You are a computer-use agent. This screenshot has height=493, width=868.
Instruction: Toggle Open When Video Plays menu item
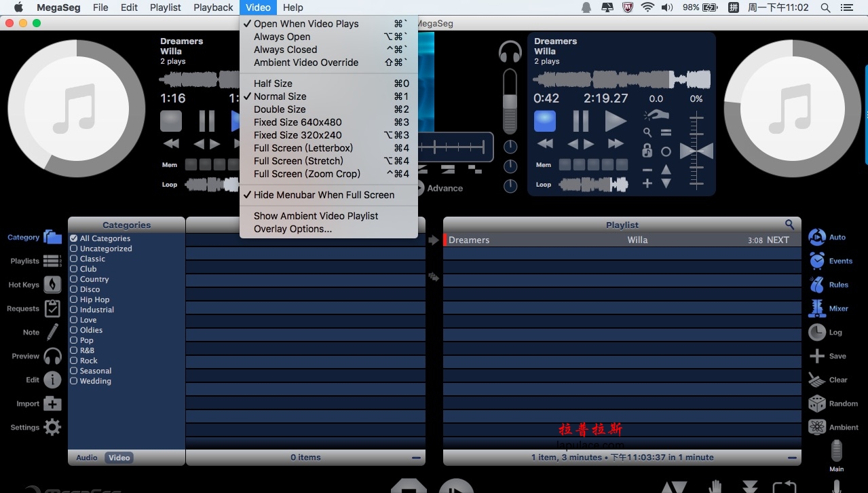328,24
